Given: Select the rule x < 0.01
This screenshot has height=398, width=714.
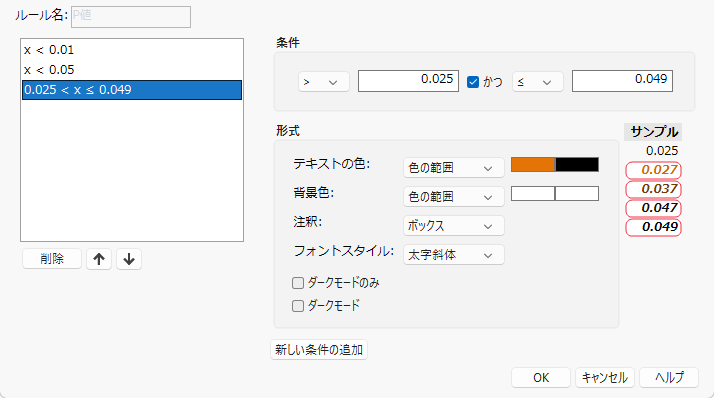Looking at the screenshot, I should 132,50.
